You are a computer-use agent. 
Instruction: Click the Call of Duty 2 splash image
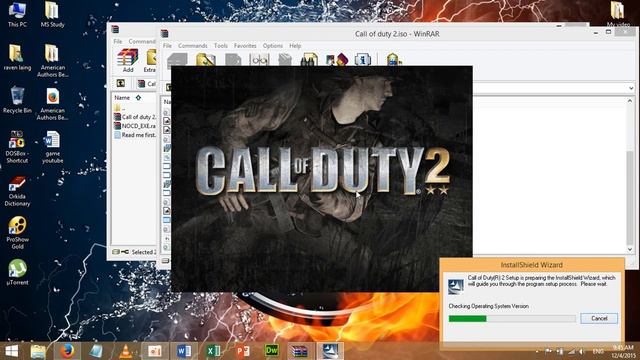point(322,179)
